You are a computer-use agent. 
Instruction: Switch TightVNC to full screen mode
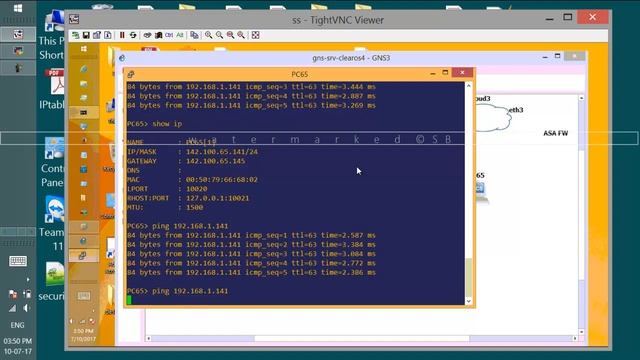[256, 35]
